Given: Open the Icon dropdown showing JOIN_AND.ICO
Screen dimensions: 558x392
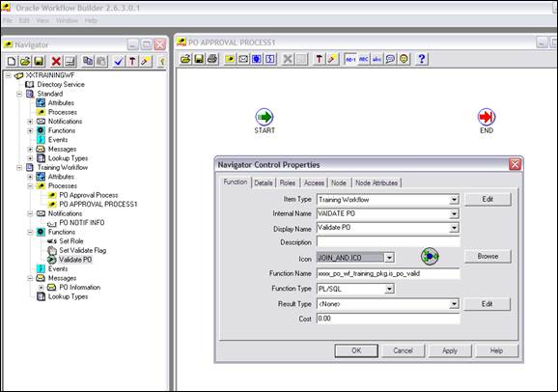Looking at the screenshot, I should tap(389, 258).
